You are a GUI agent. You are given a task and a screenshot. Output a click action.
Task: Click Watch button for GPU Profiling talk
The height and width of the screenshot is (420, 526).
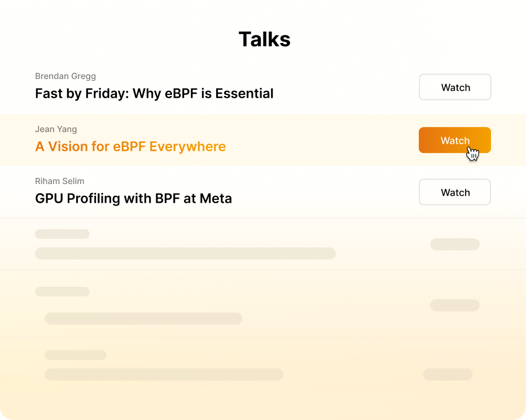[x=455, y=193]
